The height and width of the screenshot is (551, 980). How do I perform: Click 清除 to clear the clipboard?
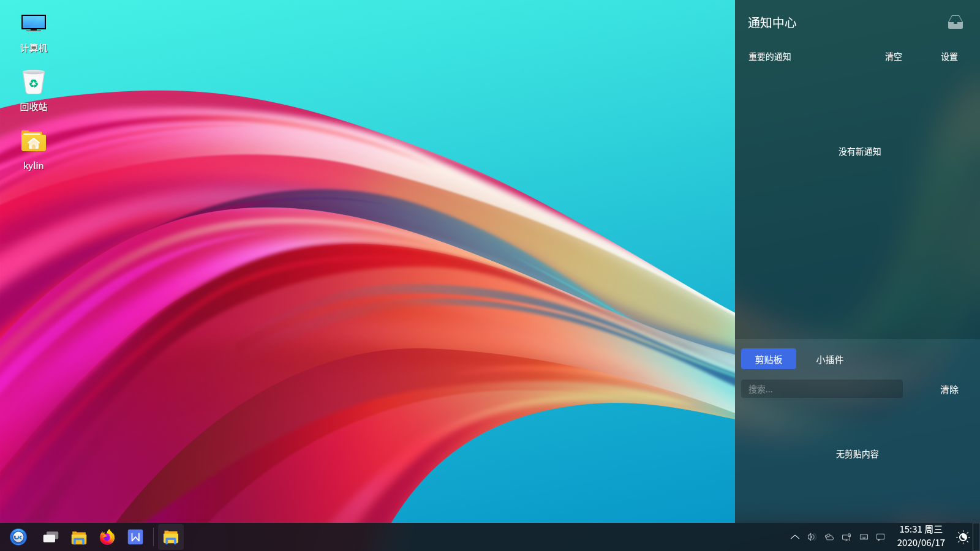[x=949, y=389]
